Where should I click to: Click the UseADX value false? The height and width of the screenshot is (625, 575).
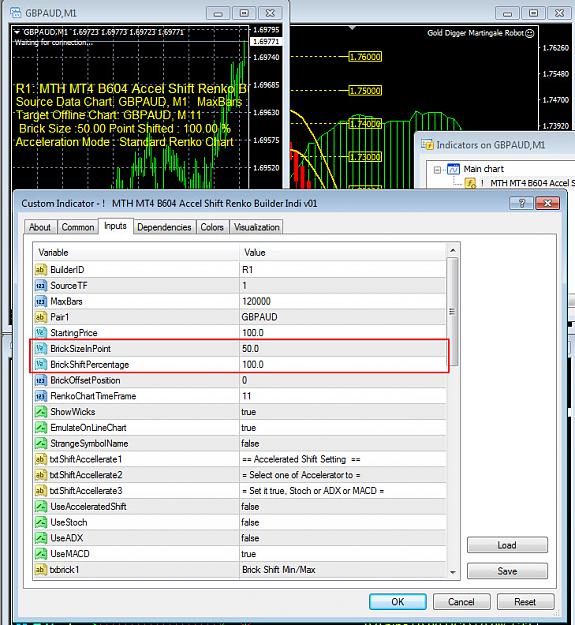click(250, 538)
